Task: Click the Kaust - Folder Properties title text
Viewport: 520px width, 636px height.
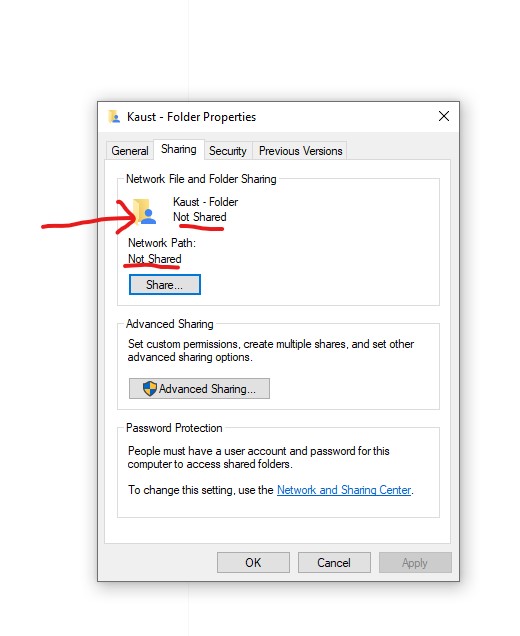Action: point(191,117)
